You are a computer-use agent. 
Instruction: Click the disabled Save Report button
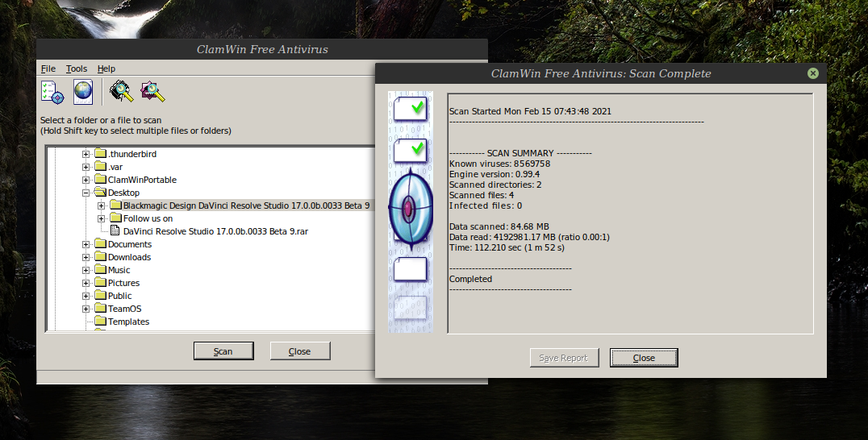564,358
